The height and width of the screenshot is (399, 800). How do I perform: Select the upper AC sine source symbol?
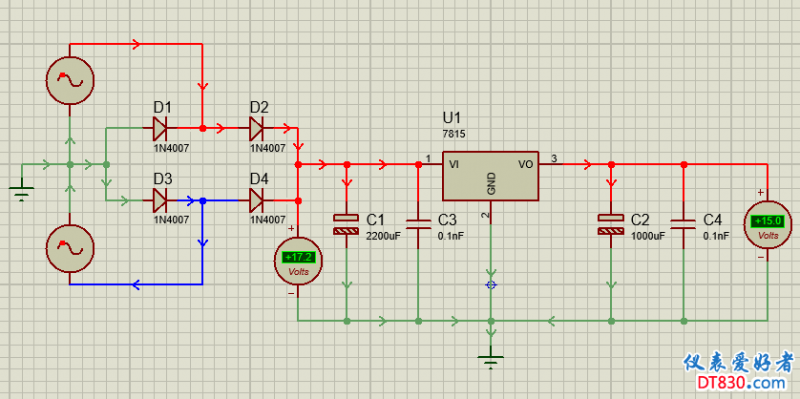tap(70, 80)
